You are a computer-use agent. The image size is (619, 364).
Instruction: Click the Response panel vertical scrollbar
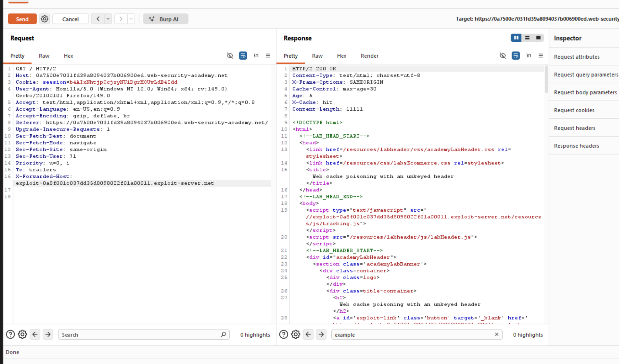546,80
